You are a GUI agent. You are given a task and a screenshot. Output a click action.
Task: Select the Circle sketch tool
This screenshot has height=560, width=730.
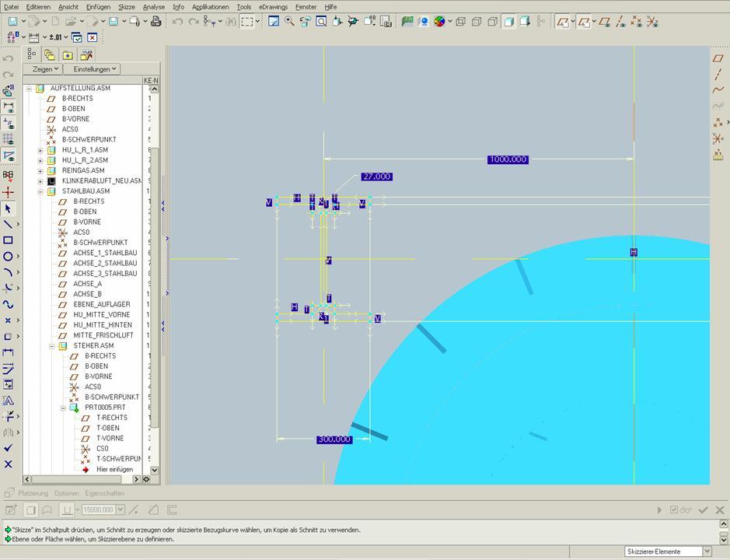point(8,256)
